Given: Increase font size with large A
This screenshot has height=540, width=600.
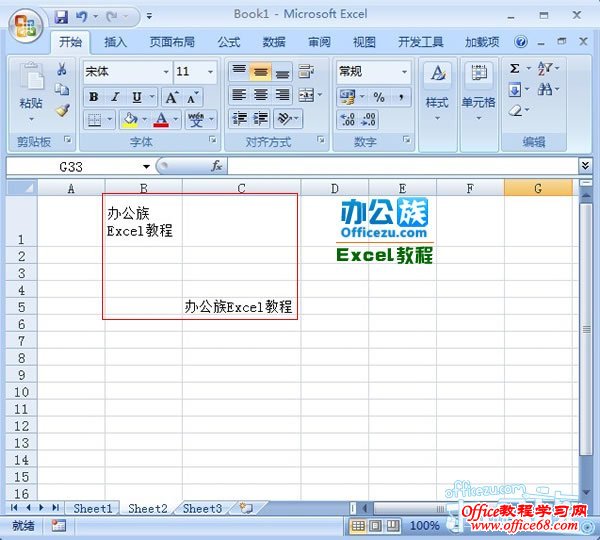Looking at the screenshot, I should click(x=171, y=97).
